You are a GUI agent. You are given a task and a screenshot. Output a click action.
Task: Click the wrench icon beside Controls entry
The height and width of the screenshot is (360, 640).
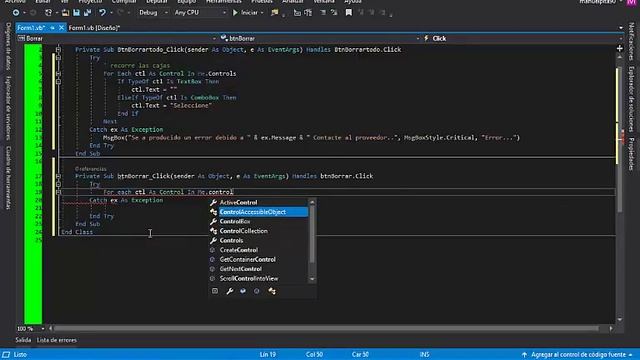click(x=213, y=240)
